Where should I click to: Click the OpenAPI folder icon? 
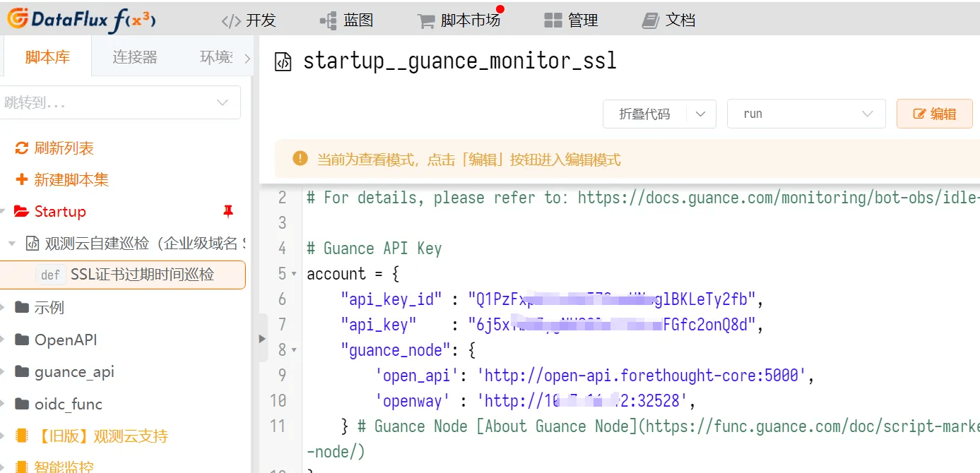coord(21,340)
